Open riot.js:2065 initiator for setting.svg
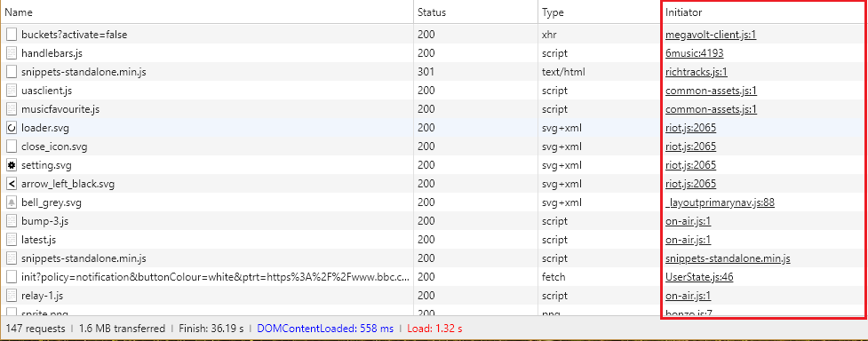868x341 pixels. 691,165
